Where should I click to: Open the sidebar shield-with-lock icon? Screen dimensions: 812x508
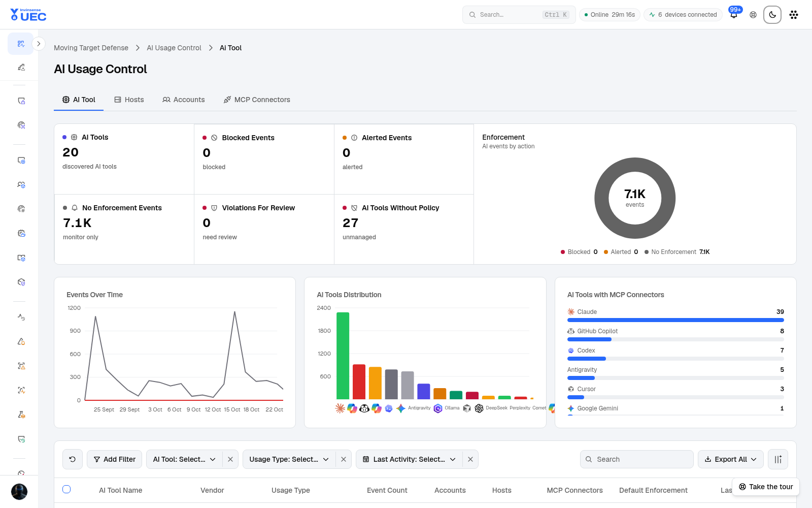click(21, 101)
